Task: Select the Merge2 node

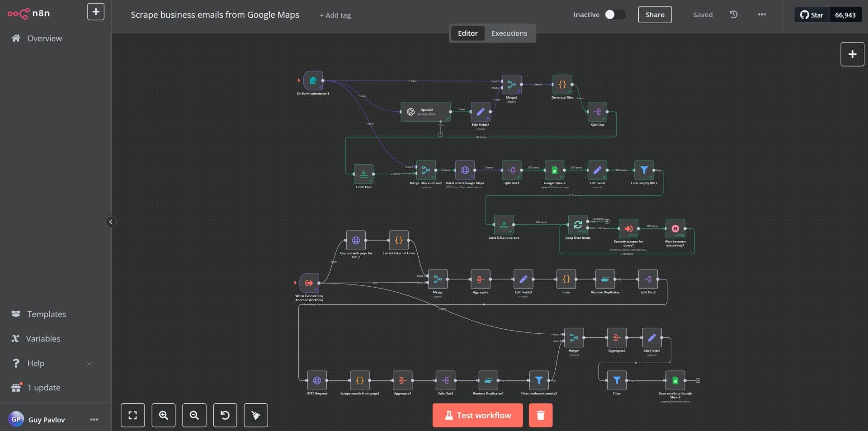Action: (x=511, y=85)
